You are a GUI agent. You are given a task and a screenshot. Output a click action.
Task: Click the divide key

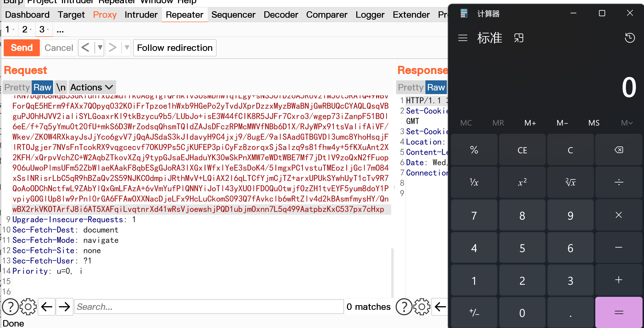click(x=618, y=182)
